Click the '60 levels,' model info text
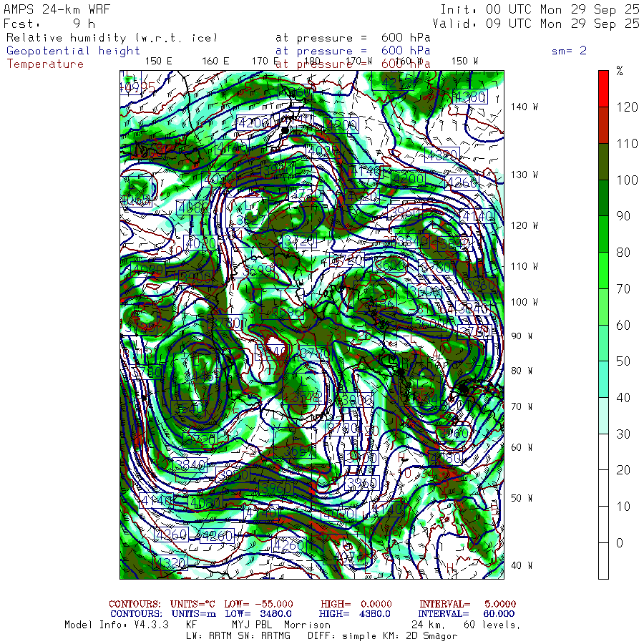The height and width of the screenshot is (644, 644). [x=492, y=625]
